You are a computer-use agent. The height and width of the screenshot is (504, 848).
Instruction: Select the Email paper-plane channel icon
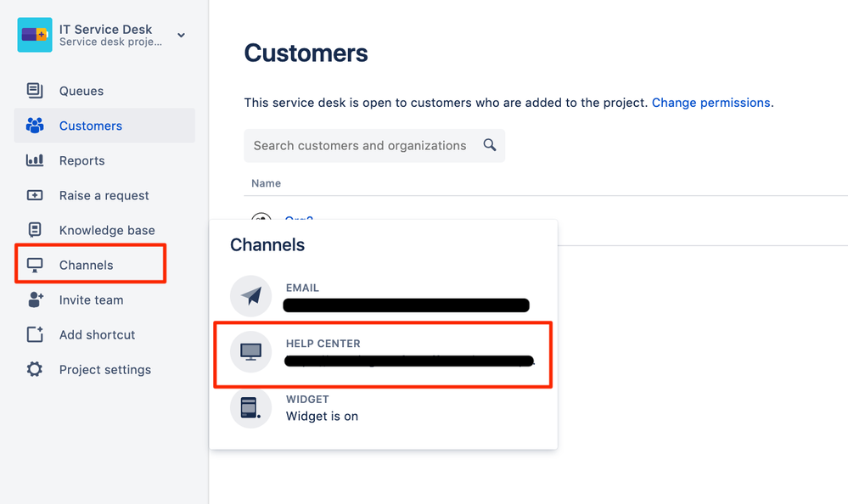coord(250,296)
